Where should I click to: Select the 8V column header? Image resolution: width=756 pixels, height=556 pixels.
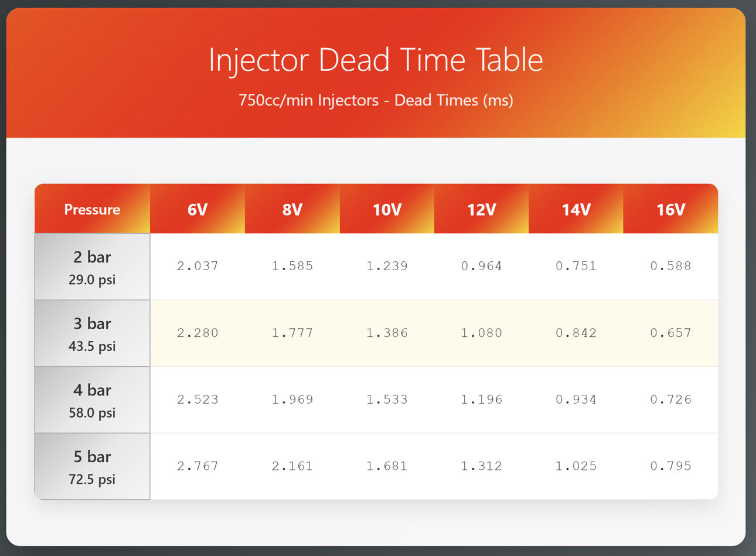point(292,209)
